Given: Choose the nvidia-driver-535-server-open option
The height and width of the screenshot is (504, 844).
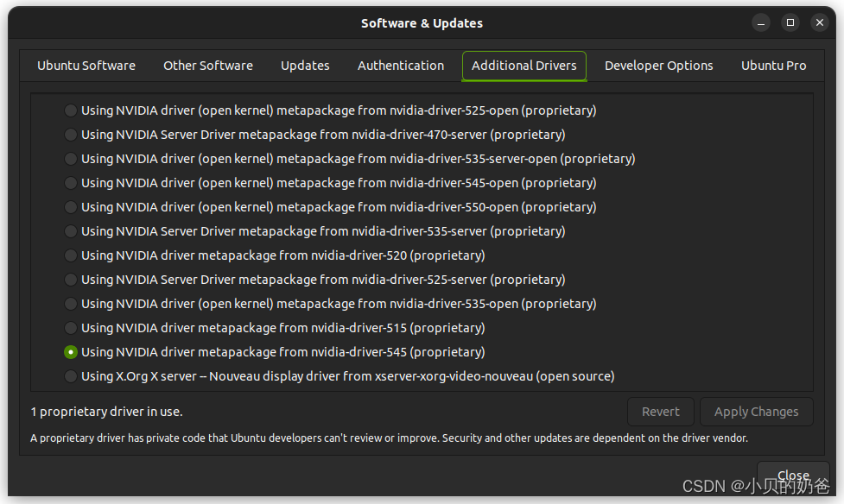Looking at the screenshot, I should (71, 159).
